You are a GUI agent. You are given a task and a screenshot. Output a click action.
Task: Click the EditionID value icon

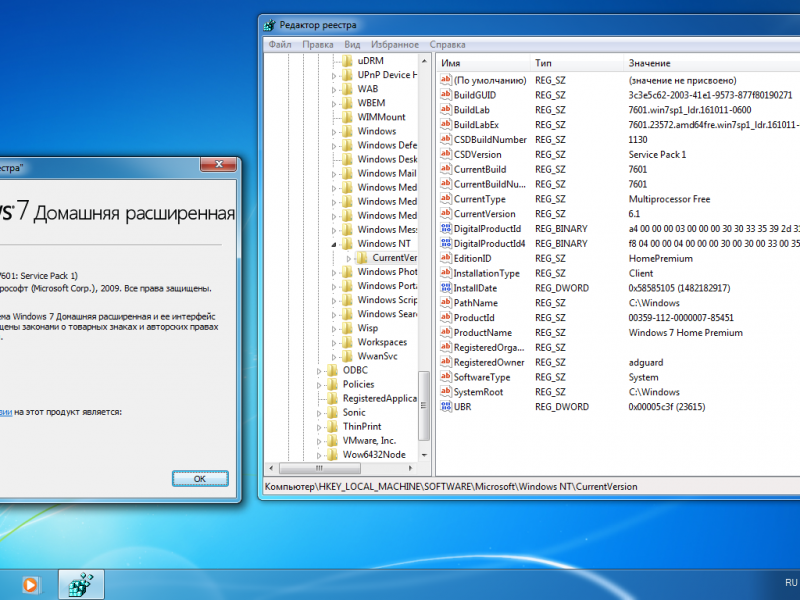(446, 258)
